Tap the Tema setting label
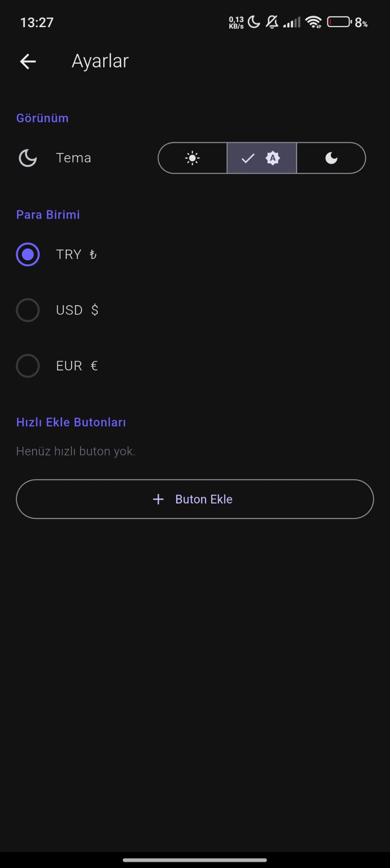This screenshot has width=390, height=868. click(74, 158)
